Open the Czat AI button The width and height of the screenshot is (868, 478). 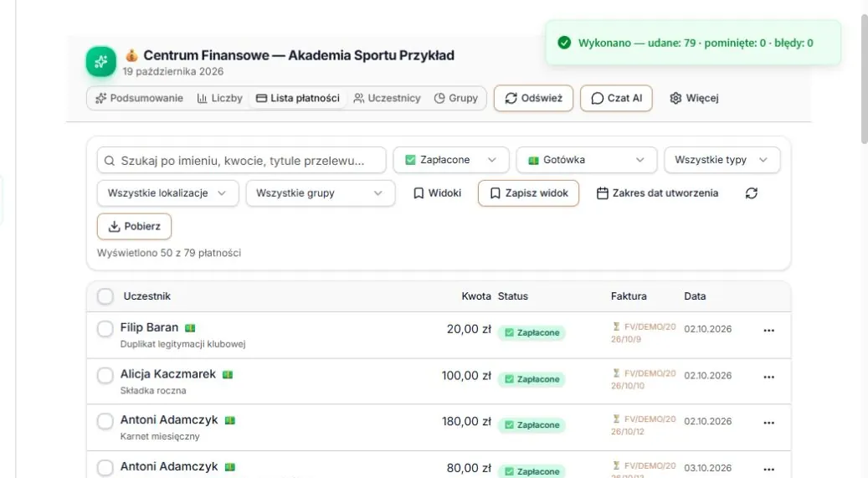(x=616, y=98)
